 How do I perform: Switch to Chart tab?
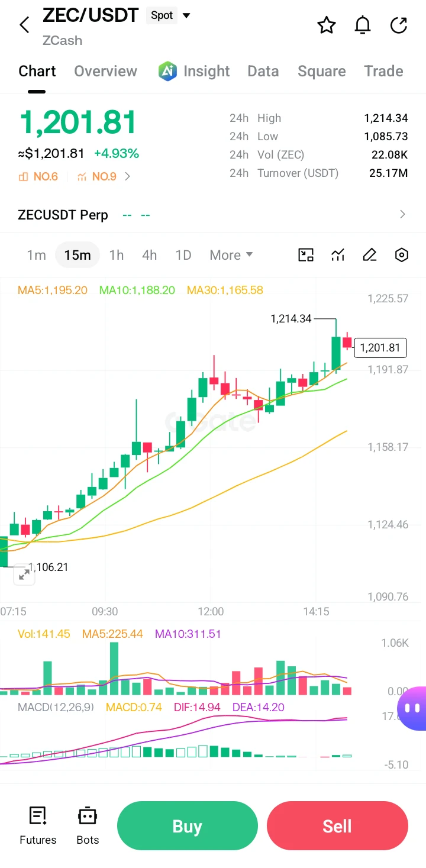[37, 71]
